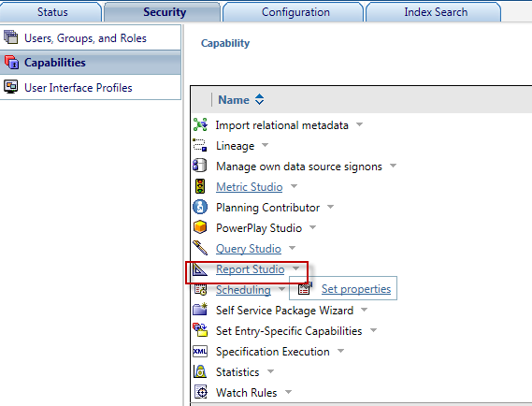Open the Statistics dropdown arrow

[270, 371]
